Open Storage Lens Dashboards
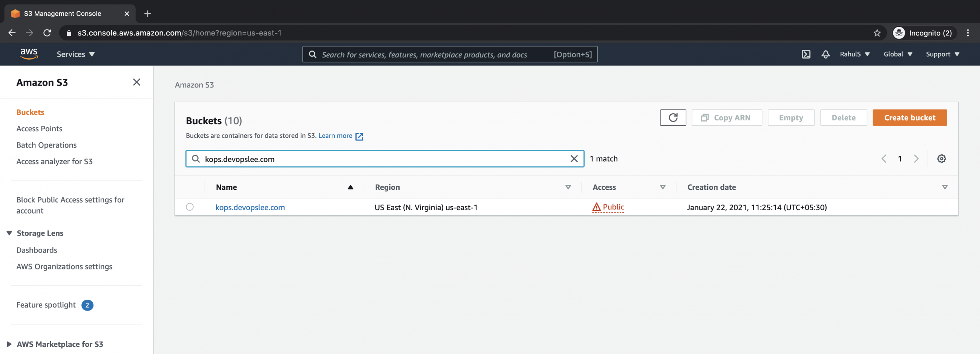This screenshot has height=354, width=980. click(x=37, y=250)
